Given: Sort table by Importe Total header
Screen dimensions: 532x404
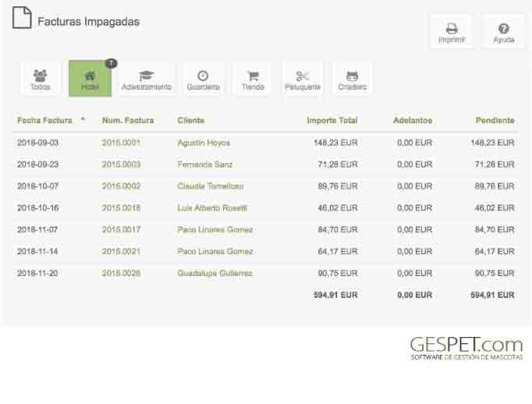Looking at the screenshot, I should [332, 120].
